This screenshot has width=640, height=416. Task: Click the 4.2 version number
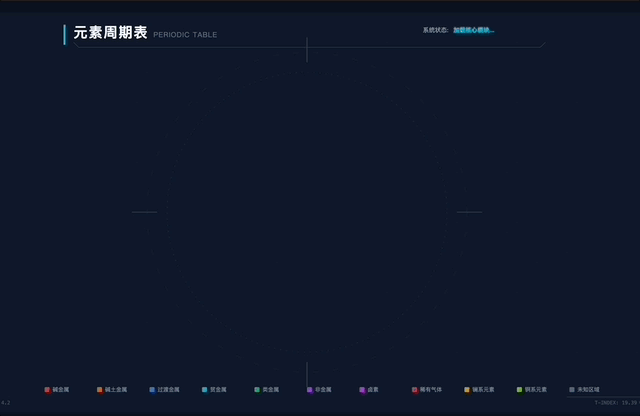[6, 402]
